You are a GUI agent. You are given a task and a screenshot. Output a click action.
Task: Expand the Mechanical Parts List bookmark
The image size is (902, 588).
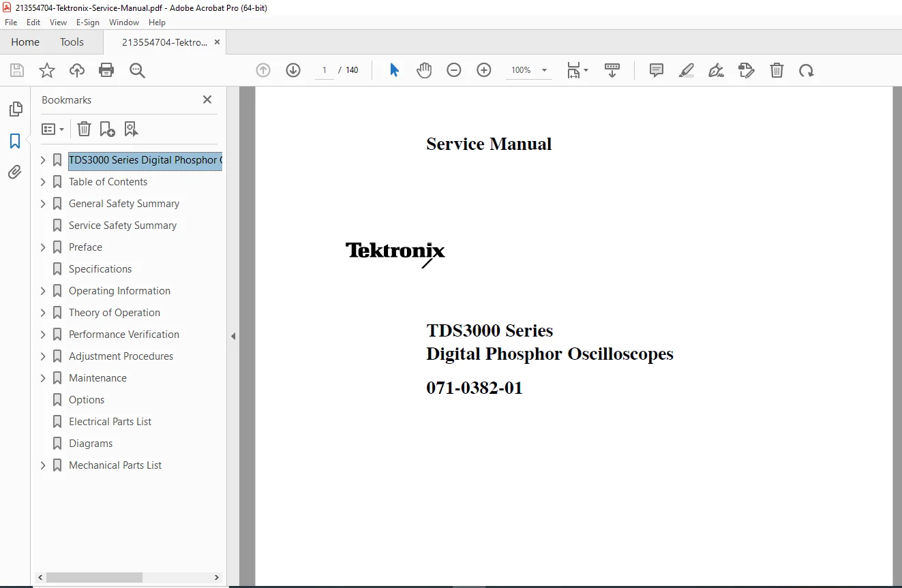43,465
